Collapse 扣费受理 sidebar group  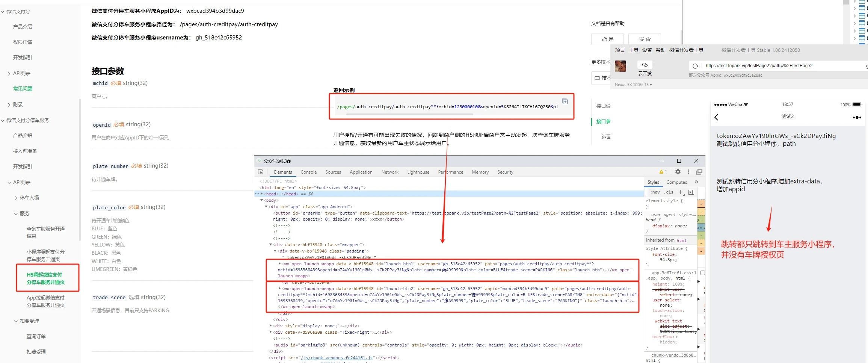pos(16,321)
